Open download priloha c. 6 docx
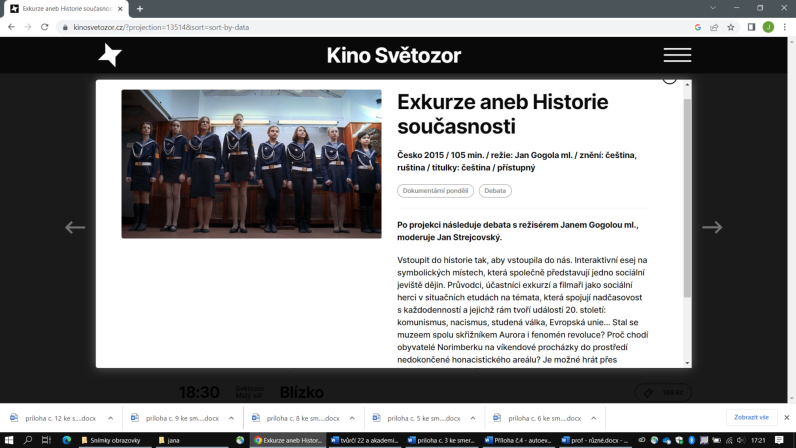Screen dimensions: 796x448 click(538, 418)
